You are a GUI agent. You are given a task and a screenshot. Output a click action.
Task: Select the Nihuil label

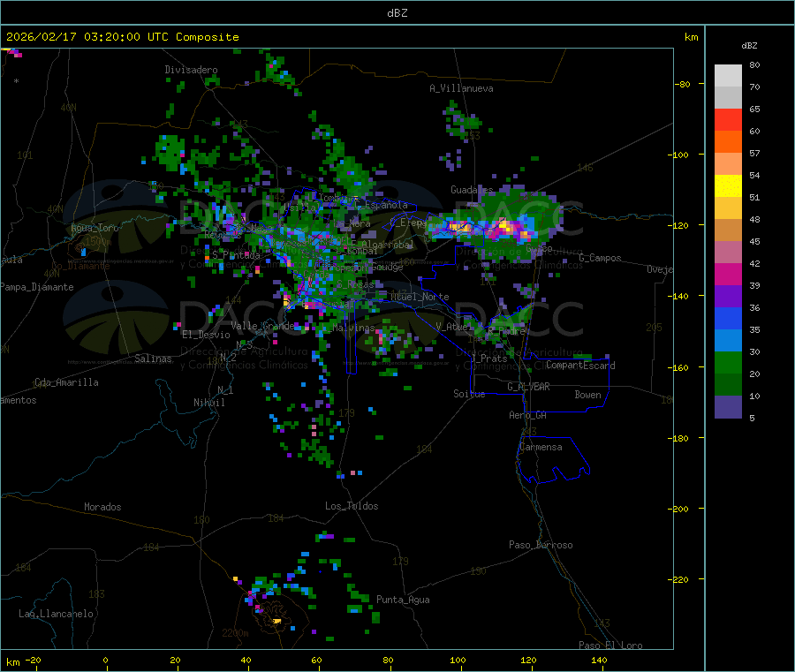pos(208,403)
